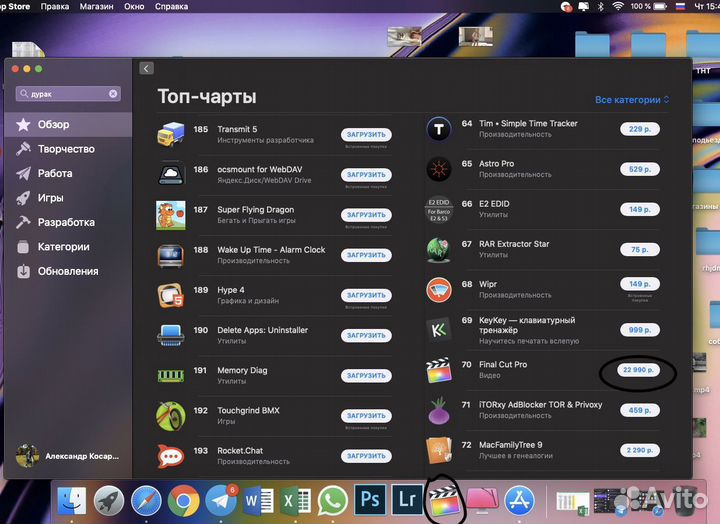The height and width of the screenshot is (524, 720).
Task: Open the Магазин menu
Action: coord(96,6)
